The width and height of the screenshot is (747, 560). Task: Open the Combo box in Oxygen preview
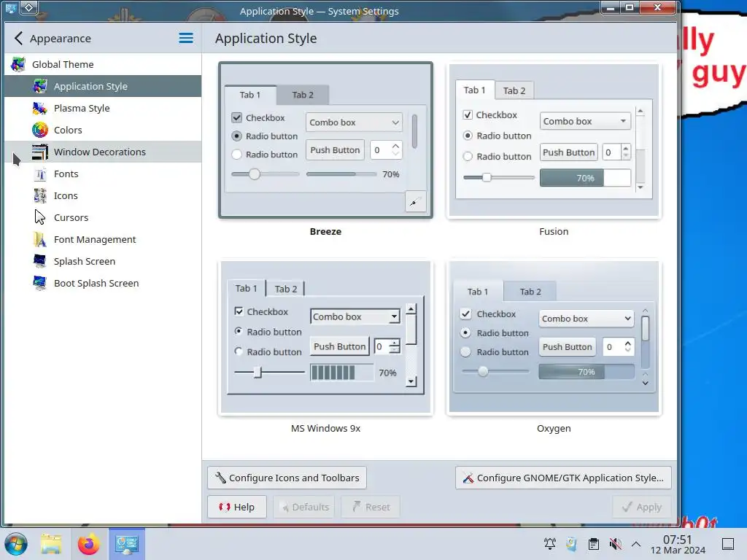point(587,319)
